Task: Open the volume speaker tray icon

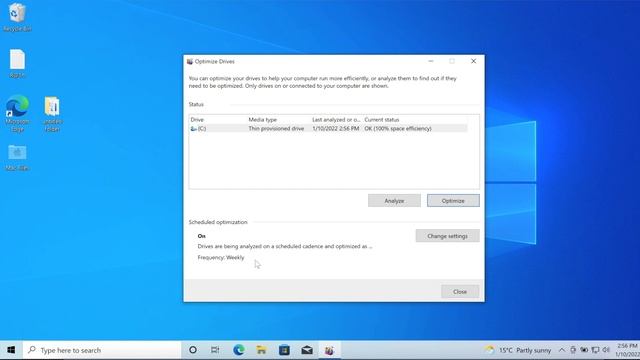Action: pyautogui.click(x=606, y=350)
